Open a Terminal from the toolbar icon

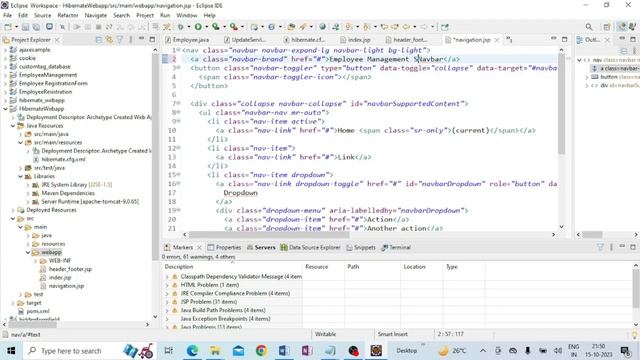(49, 27)
